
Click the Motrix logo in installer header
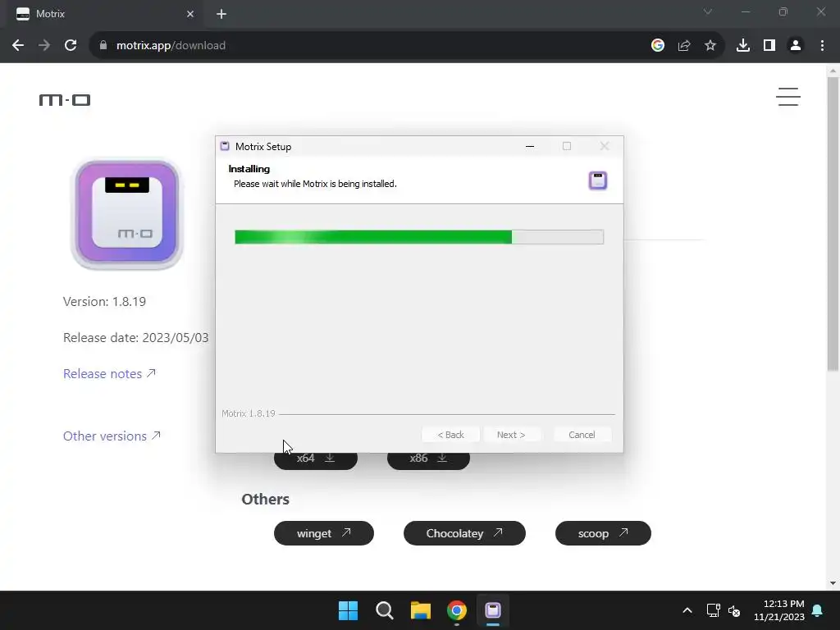coord(598,180)
